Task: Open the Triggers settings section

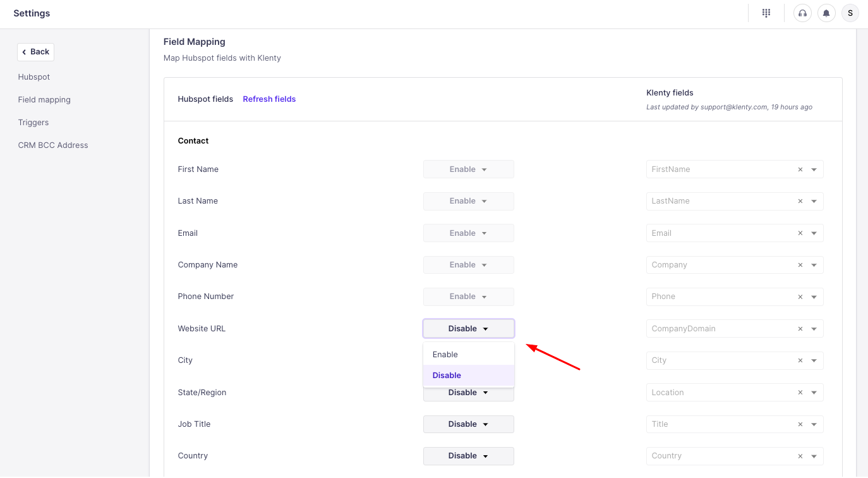Action: 33,123
